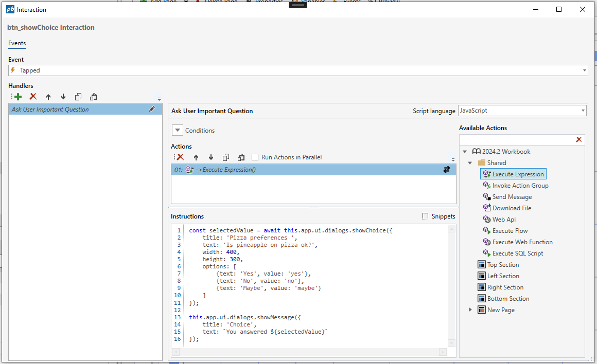The height and width of the screenshot is (364, 597).
Task: Move action down in Actions toolbar
Action: point(211,157)
